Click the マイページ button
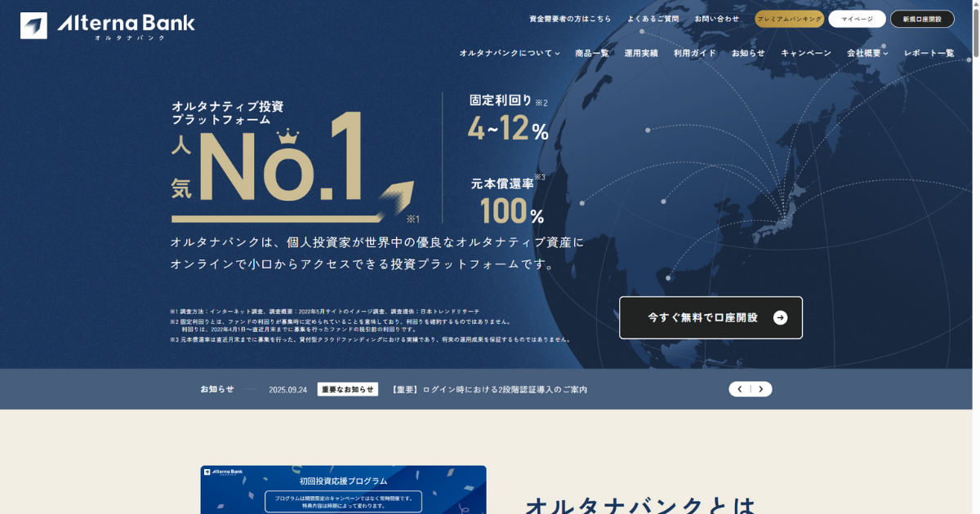Viewport: 980px width, 514px height. 857,19
